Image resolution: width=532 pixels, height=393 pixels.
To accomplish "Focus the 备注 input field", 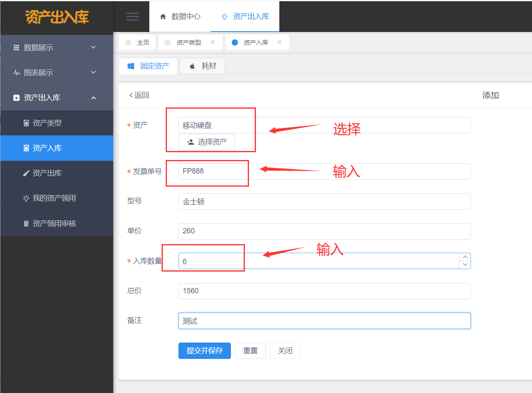I will (324, 321).
